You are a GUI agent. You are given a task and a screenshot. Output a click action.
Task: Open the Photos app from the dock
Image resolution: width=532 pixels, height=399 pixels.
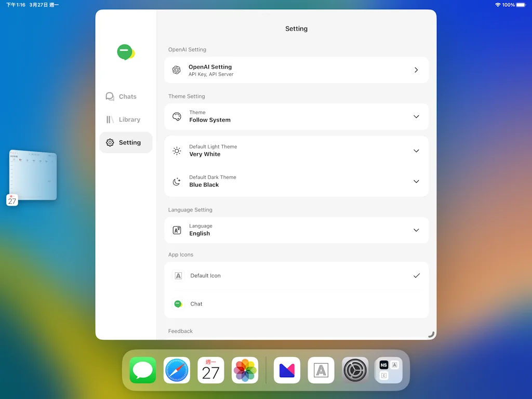click(x=245, y=370)
